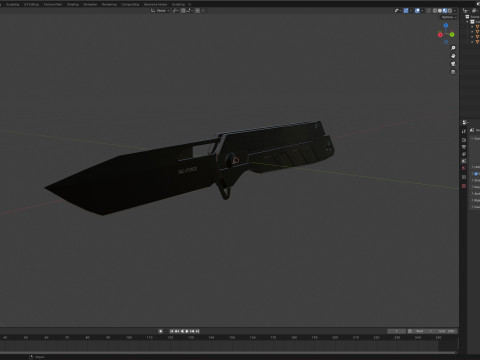Open the pivot point dropdown
This screenshot has height=360, width=480.
tap(175, 11)
